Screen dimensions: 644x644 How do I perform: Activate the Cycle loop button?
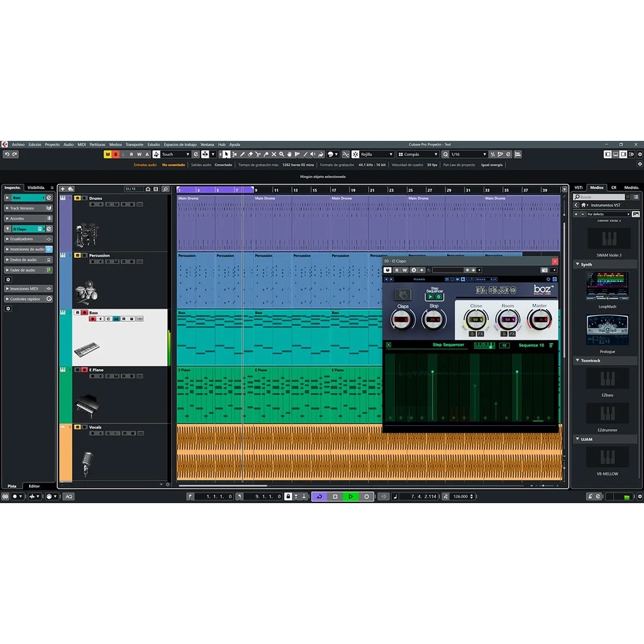coord(319,496)
